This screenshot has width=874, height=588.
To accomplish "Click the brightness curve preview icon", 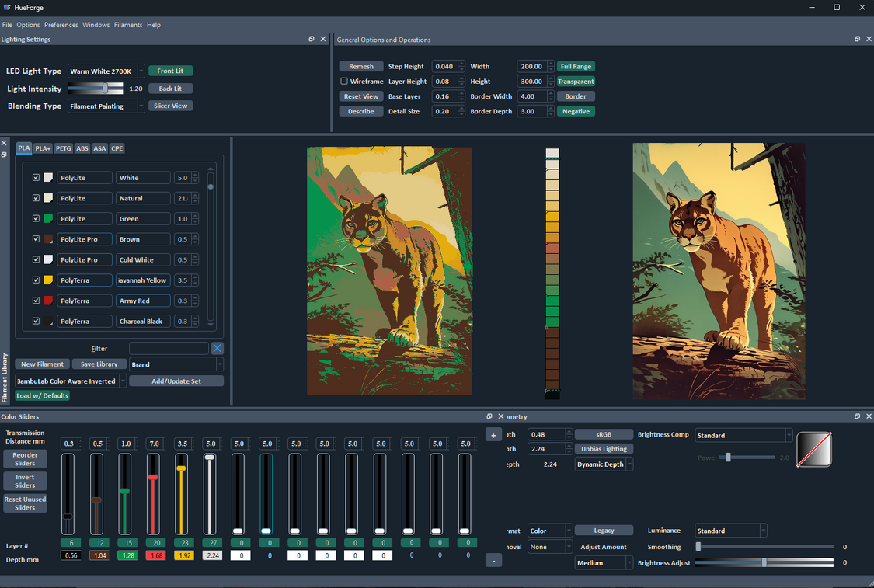I will tap(813, 450).
